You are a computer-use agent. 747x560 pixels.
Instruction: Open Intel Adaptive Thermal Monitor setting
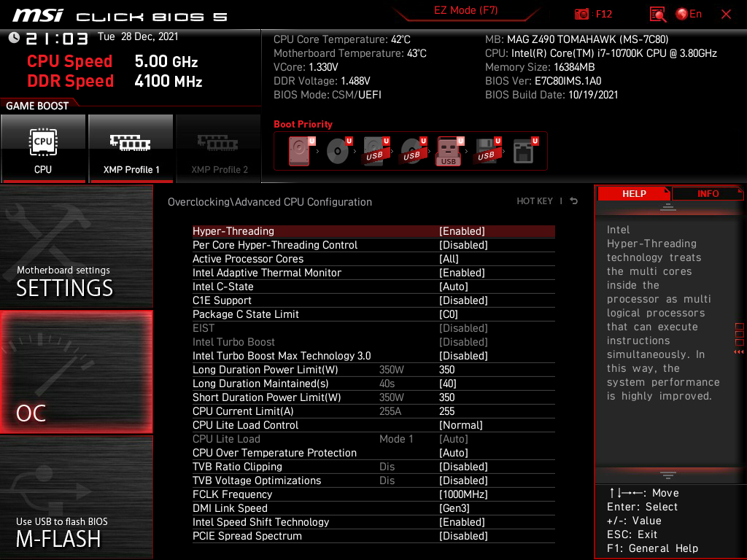click(x=373, y=273)
